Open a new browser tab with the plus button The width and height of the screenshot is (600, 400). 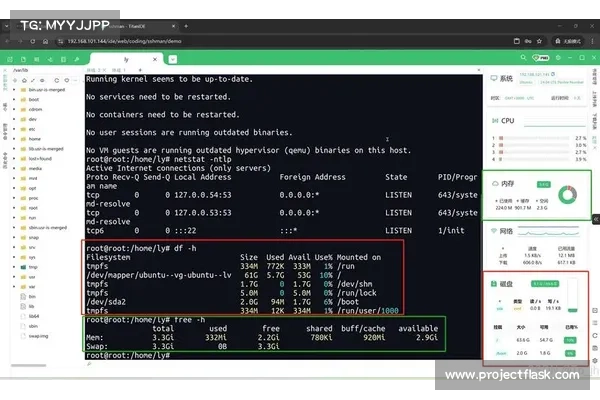[x=186, y=26]
